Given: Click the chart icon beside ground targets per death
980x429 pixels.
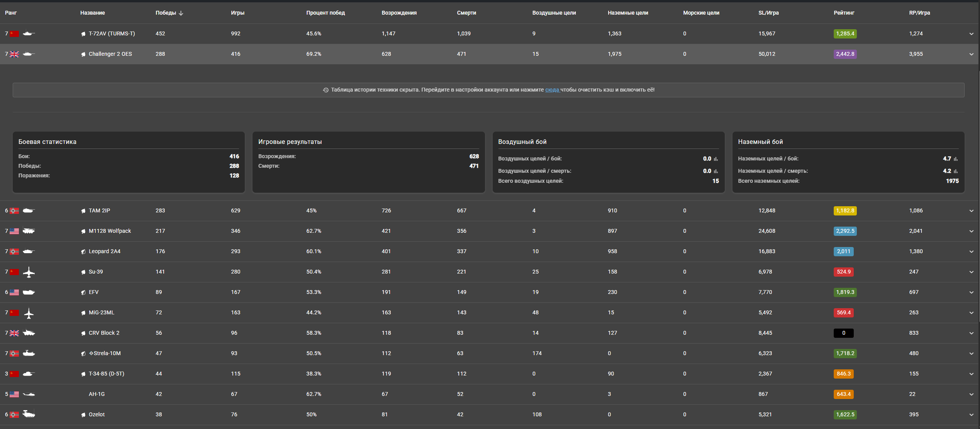Looking at the screenshot, I should [x=955, y=171].
